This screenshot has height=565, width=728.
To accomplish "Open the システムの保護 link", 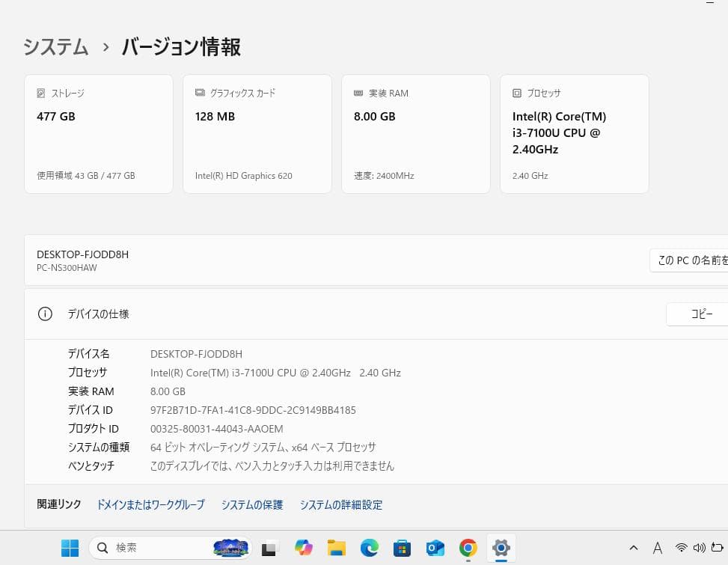I will [251, 504].
